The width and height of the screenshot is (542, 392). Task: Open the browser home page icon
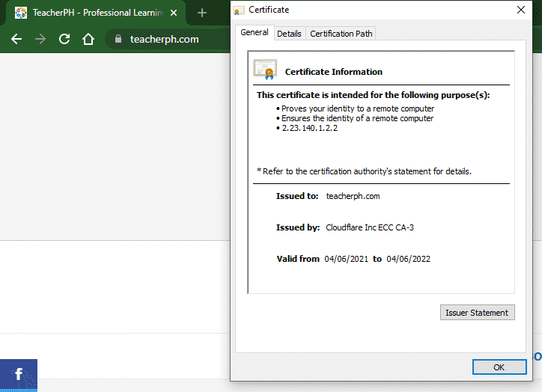tap(88, 39)
